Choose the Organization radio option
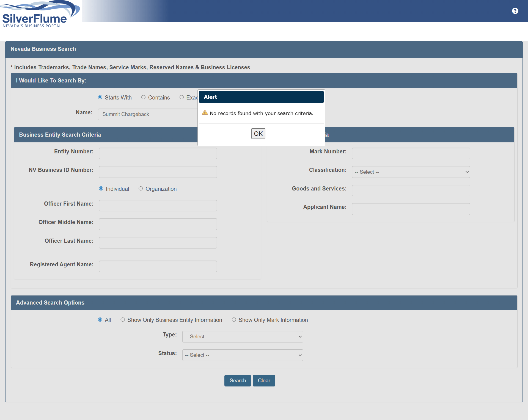Image resolution: width=528 pixels, height=420 pixels. (141, 189)
